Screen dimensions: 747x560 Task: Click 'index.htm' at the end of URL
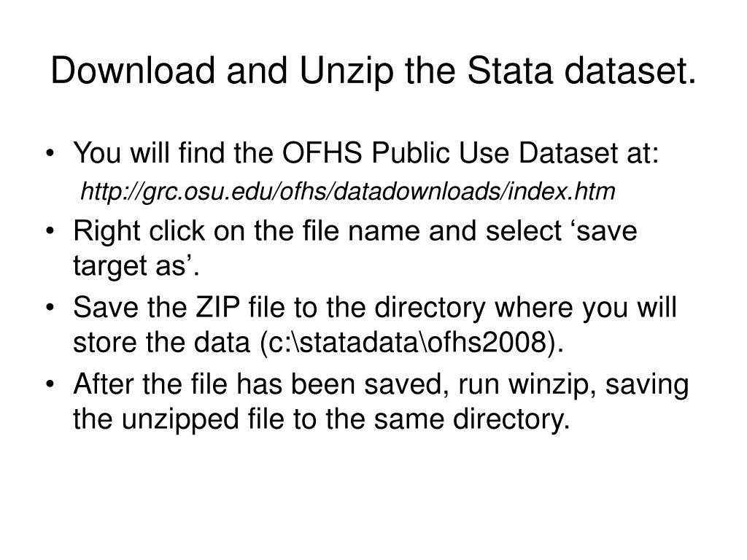point(562,192)
